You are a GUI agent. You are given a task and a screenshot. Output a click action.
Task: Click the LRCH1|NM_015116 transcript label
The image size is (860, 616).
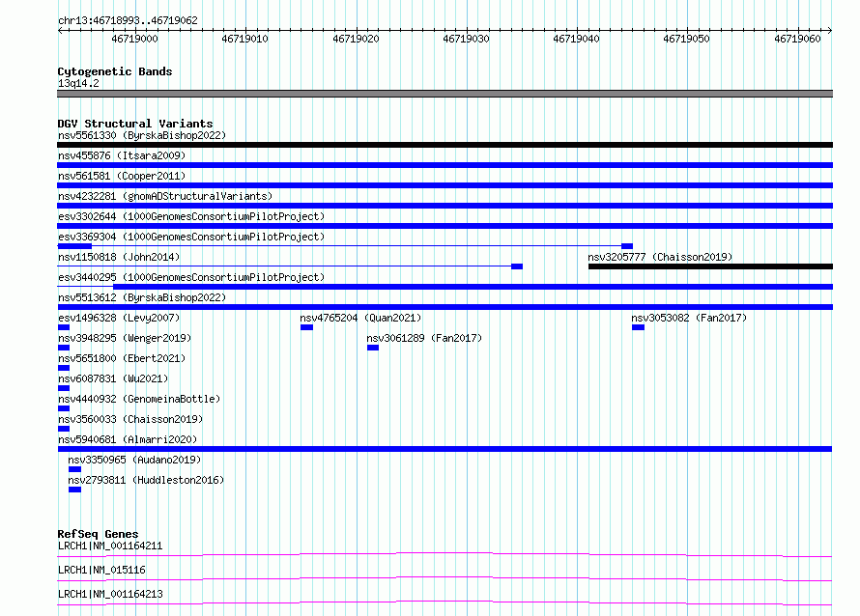tap(102, 570)
